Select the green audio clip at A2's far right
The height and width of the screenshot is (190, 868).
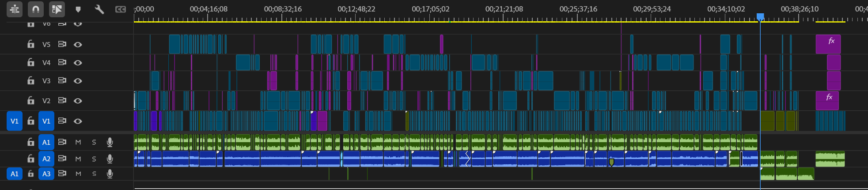tap(830, 159)
